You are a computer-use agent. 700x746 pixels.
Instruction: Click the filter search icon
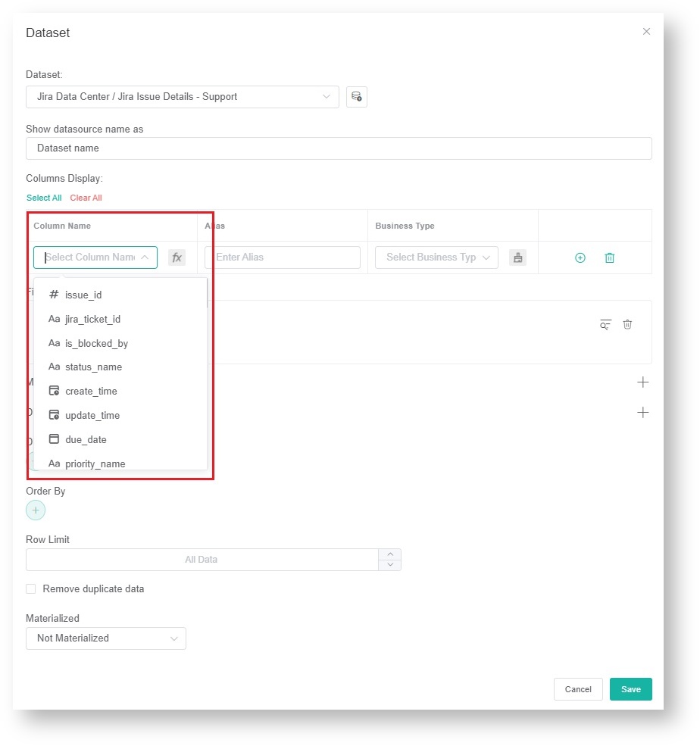pos(605,324)
